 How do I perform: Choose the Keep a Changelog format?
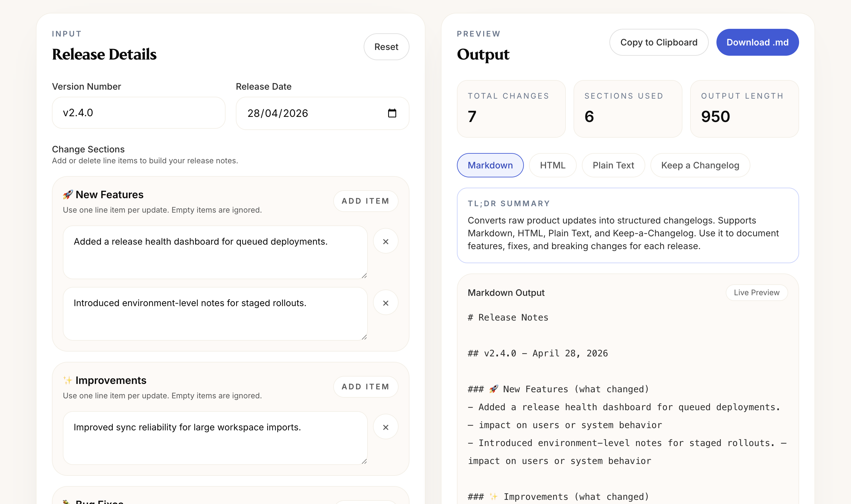(699, 165)
